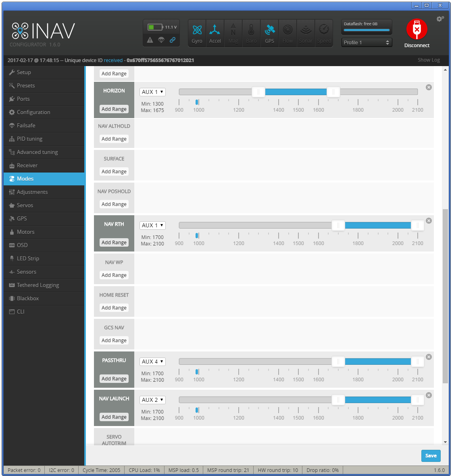The width and height of the screenshot is (452, 476).
Task: Click the warning triangle status icon
Action: pos(150,40)
